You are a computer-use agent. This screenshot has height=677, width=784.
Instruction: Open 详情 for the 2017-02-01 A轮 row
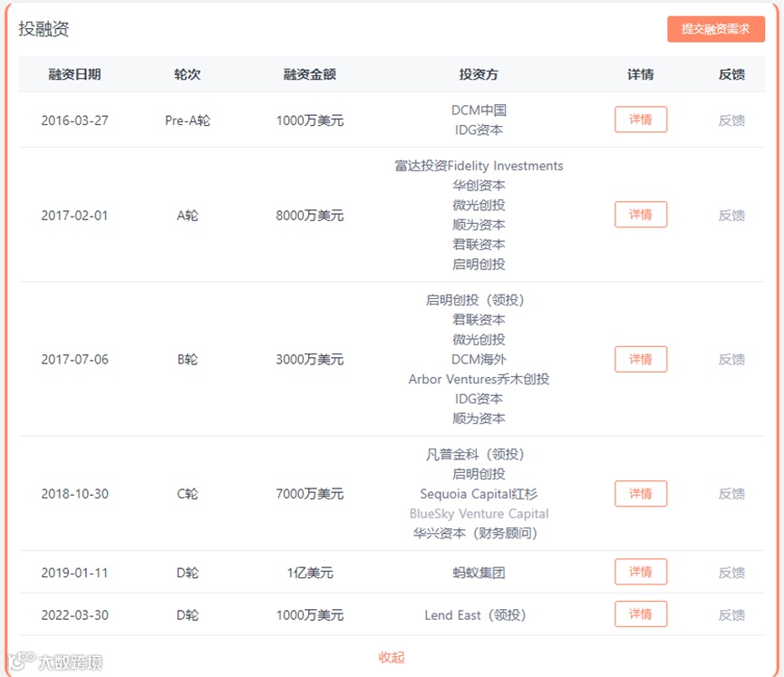click(x=641, y=215)
